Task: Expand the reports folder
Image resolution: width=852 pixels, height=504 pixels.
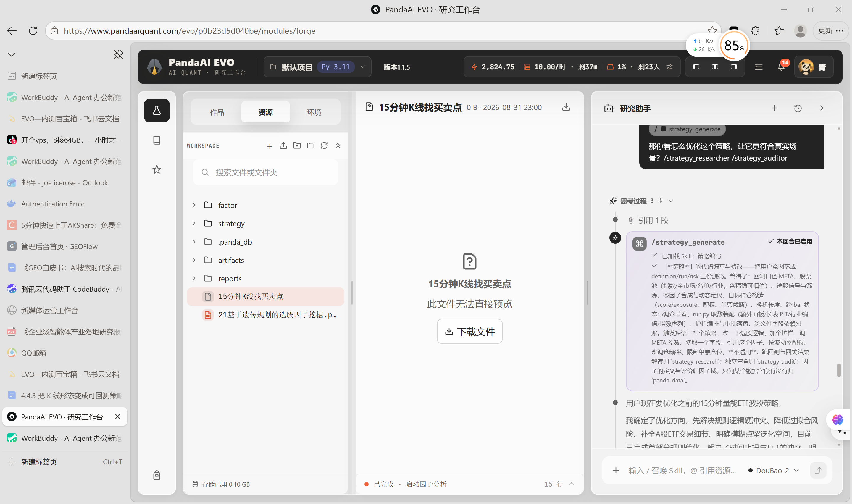Action: (x=194, y=279)
